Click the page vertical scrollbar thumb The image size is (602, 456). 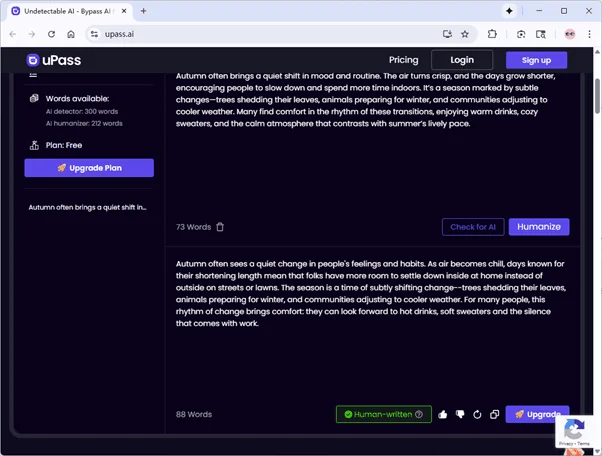pyautogui.click(x=597, y=96)
